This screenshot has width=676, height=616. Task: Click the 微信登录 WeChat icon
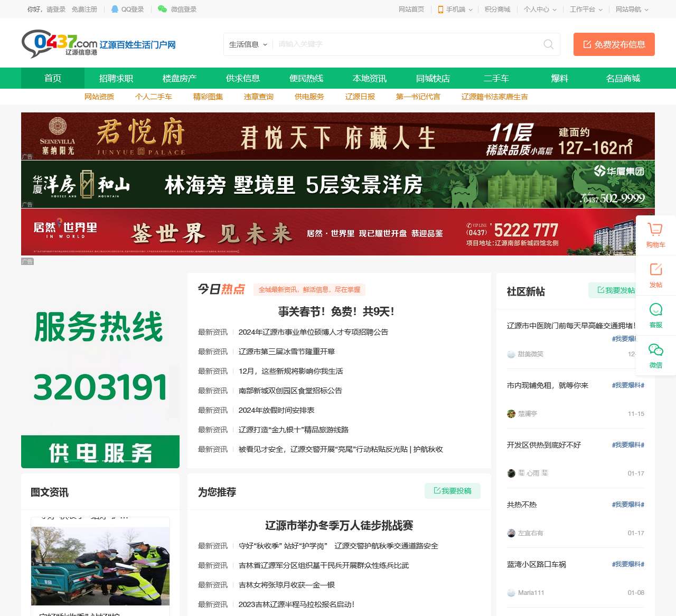coord(162,8)
